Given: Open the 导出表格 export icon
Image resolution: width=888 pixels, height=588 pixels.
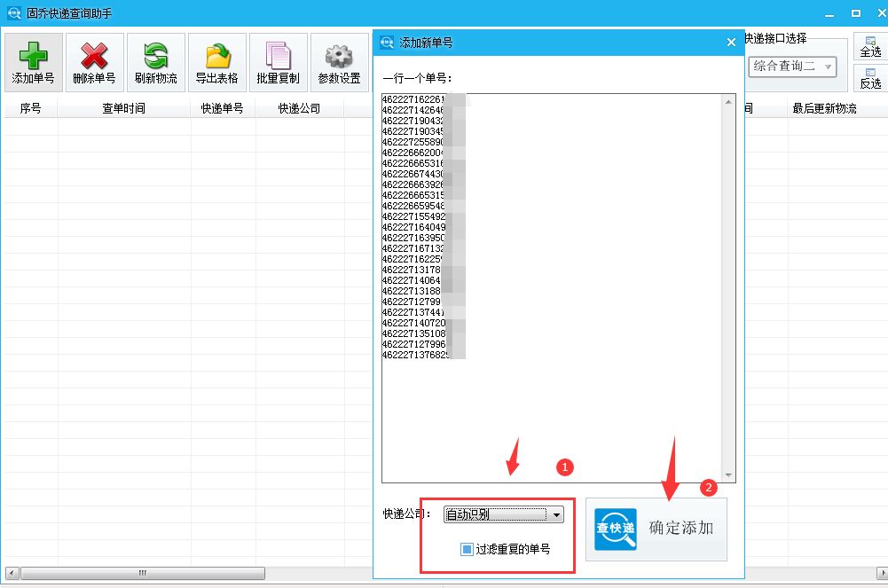Looking at the screenshot, I should pyautogui.click(x=216, y=60).
